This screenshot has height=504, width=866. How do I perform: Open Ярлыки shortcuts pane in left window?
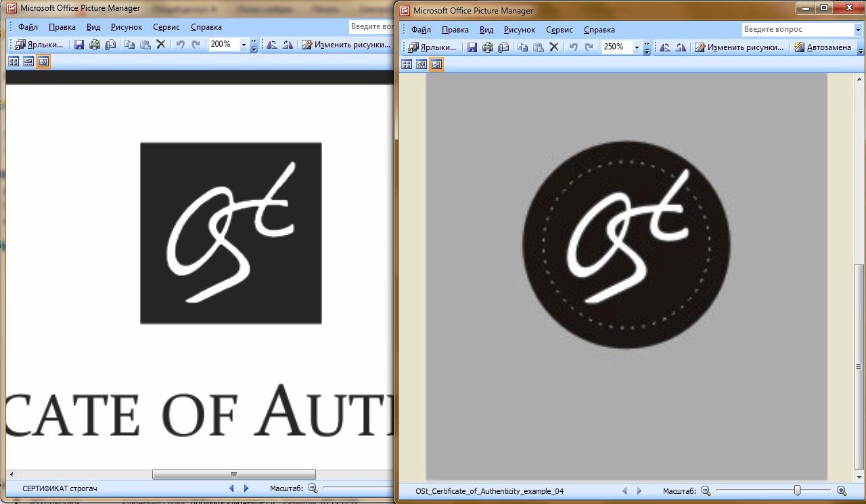tap(39, 45)
